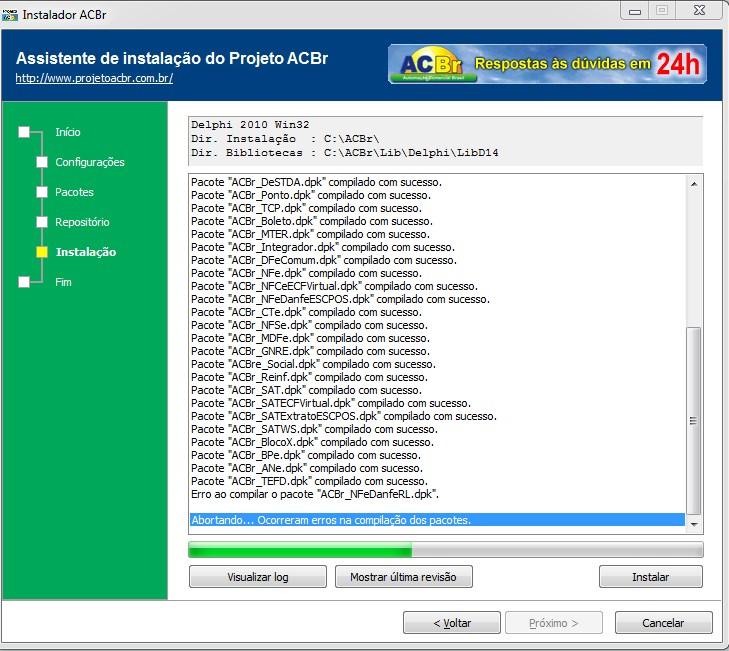
Task: Click the Instalador ACBr title bar icon
Action: pyautogui.click(x=10, y=15)
